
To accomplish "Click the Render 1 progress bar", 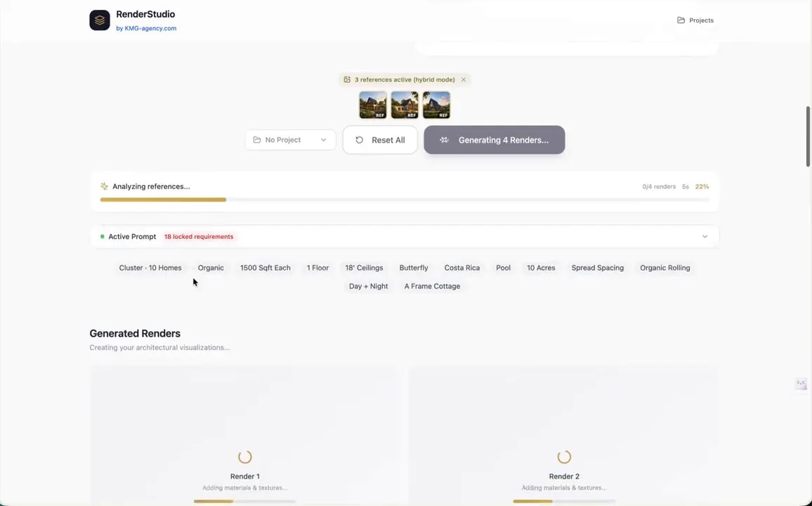I will coord(245,501).
